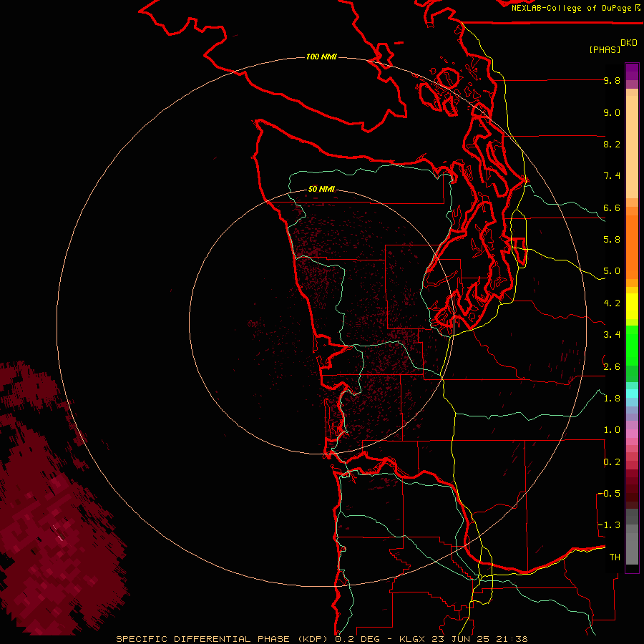Select the 9.0 legend value

[612, 112]
